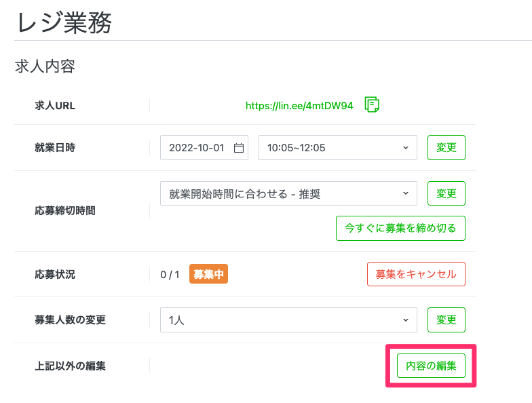Open the calendar picker icon in the date field
532x403 pixels.
point(238,148)
